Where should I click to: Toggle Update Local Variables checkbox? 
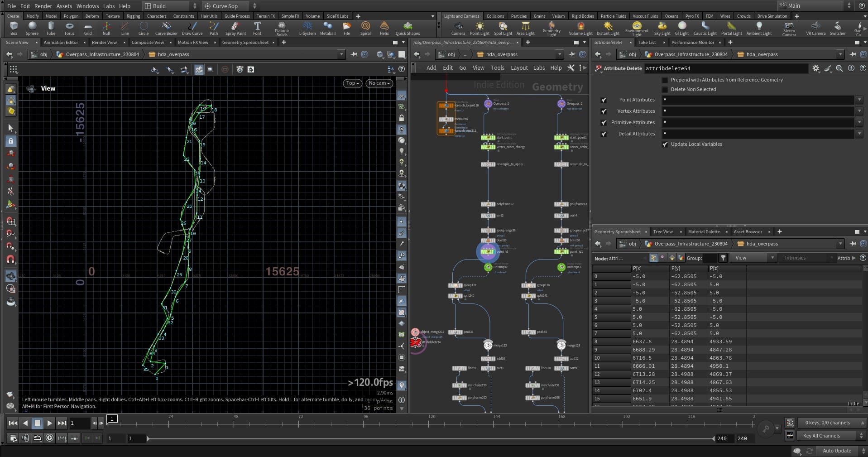pos(665,144)
